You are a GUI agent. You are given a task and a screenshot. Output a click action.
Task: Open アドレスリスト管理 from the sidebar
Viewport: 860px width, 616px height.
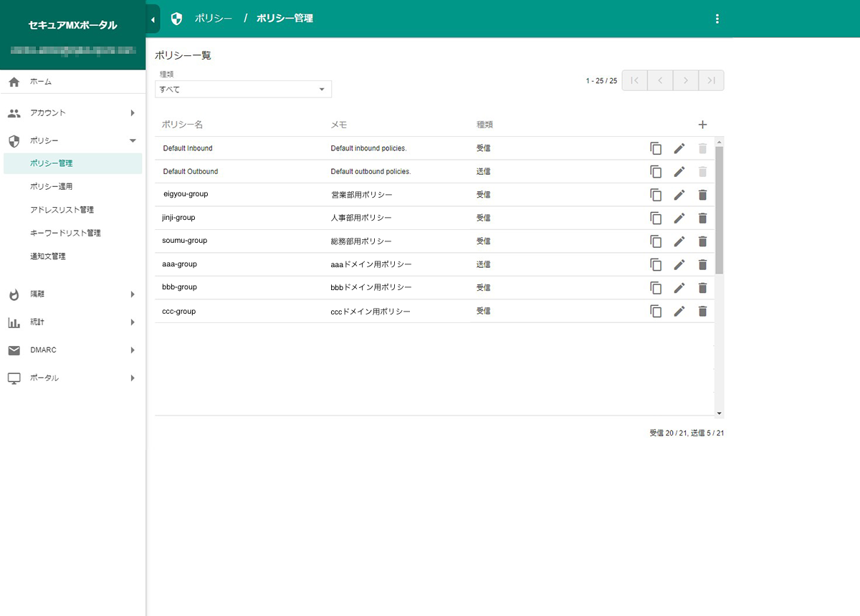(62, 210)
